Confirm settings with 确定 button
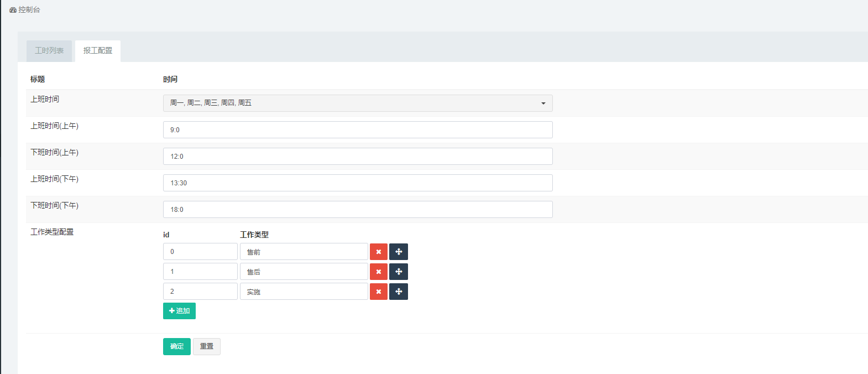The width and height of the screenshot is (868, 374). coord(177,346)
